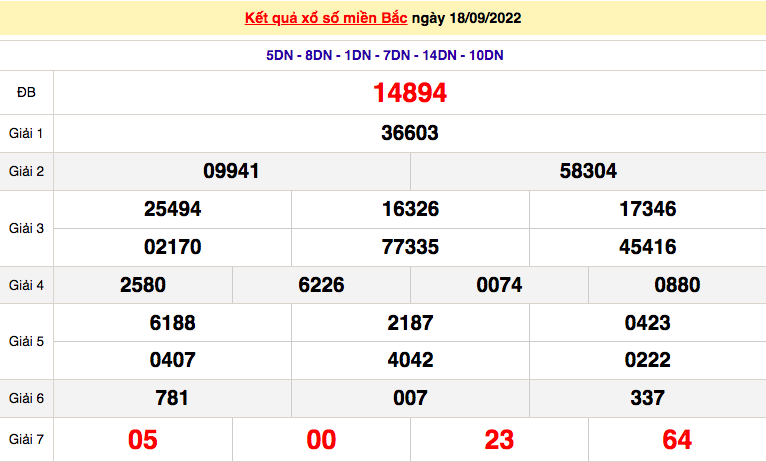Click the Giải 5 number 6188
Image resolution: width=766 pixels, height=462 pixels.
tap(173, 323)
